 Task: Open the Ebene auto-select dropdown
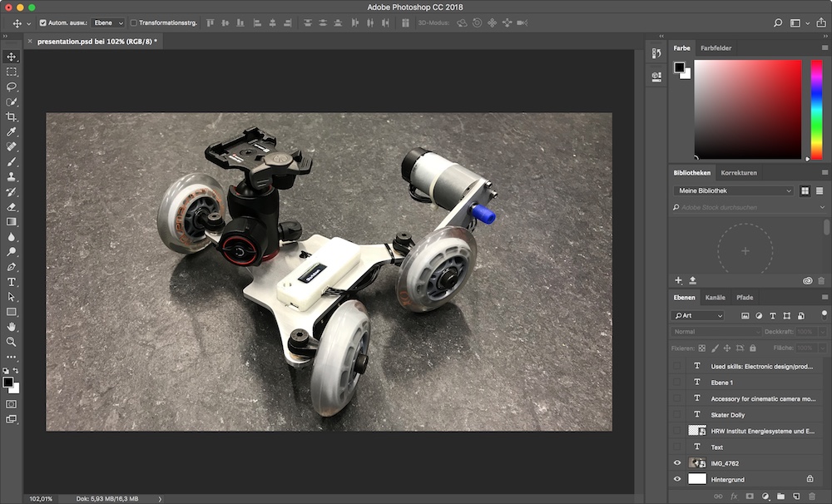108,22
